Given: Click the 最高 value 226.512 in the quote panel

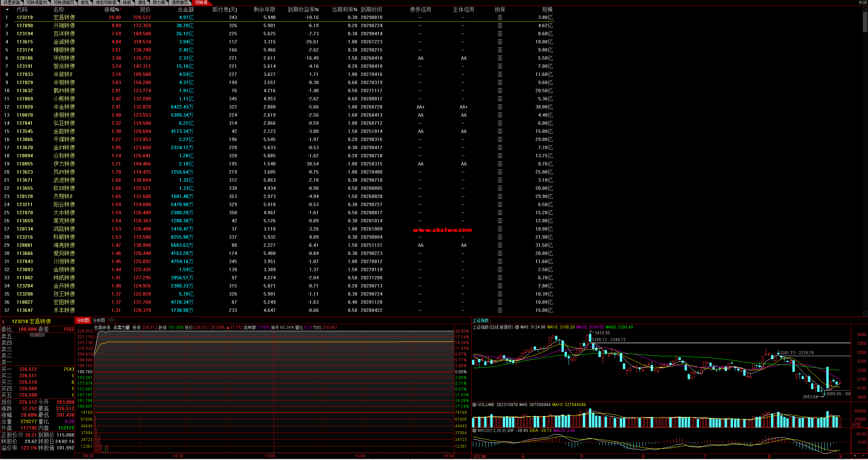Looking at the screenshot, I should (x=65, y=409).
